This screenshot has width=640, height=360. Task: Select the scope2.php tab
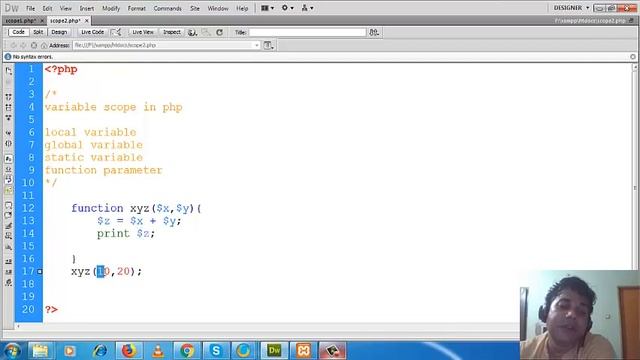coord(65,20)
